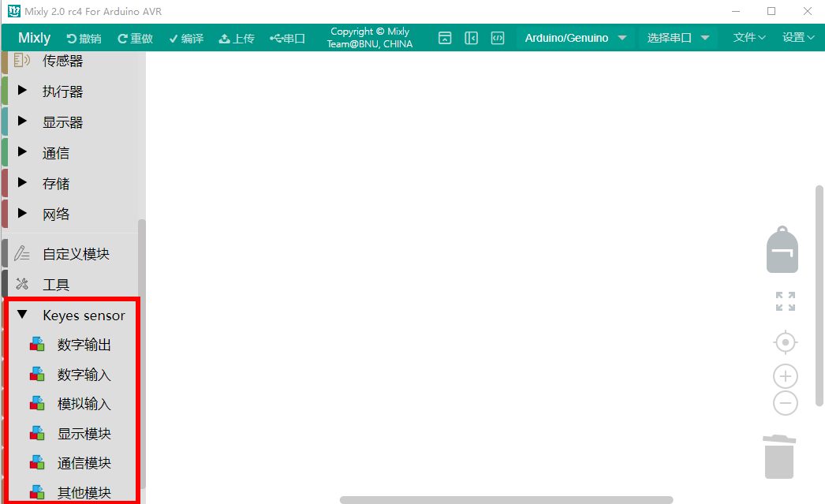Click blocks icon beside 数字输入
The image size is (825, 504).
(37, 374)
